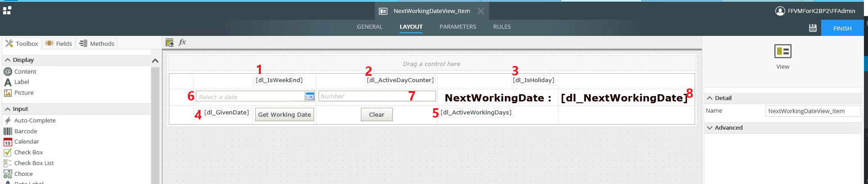Viewport: 868px width, 184px height.
Task: Open the date picker calendar icon
Action: point(310,96)
